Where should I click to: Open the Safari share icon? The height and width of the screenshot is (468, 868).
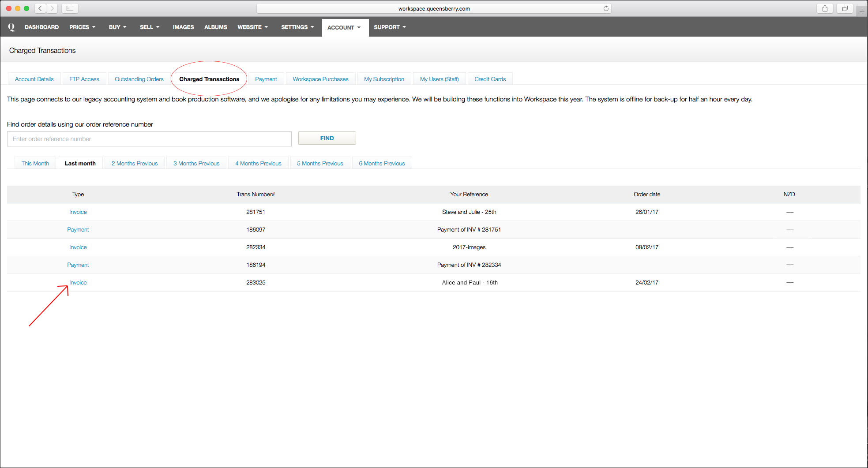click(824, 8)
